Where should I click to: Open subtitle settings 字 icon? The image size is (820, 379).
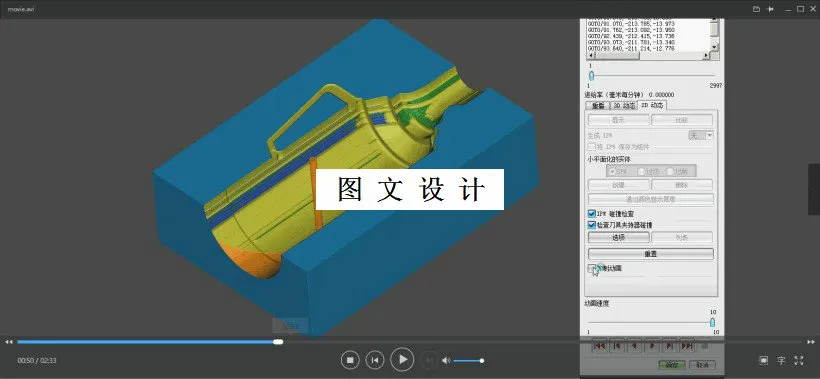tap(781, 360)
